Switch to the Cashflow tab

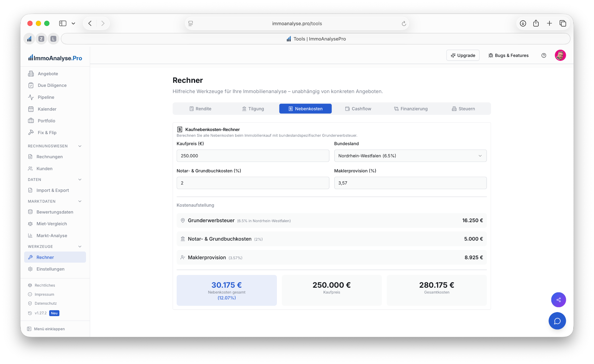click(358, 109)
